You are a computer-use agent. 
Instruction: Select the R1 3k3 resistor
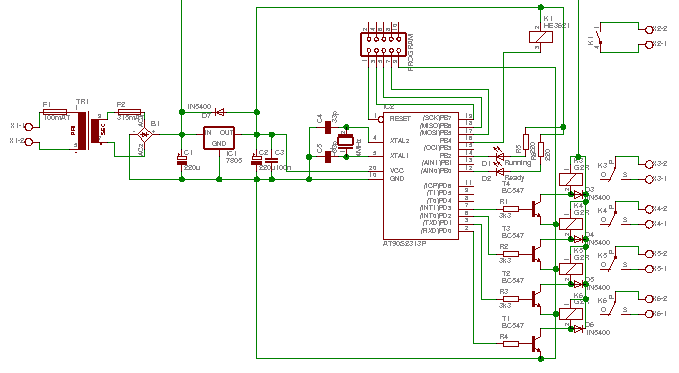point(511,209)
